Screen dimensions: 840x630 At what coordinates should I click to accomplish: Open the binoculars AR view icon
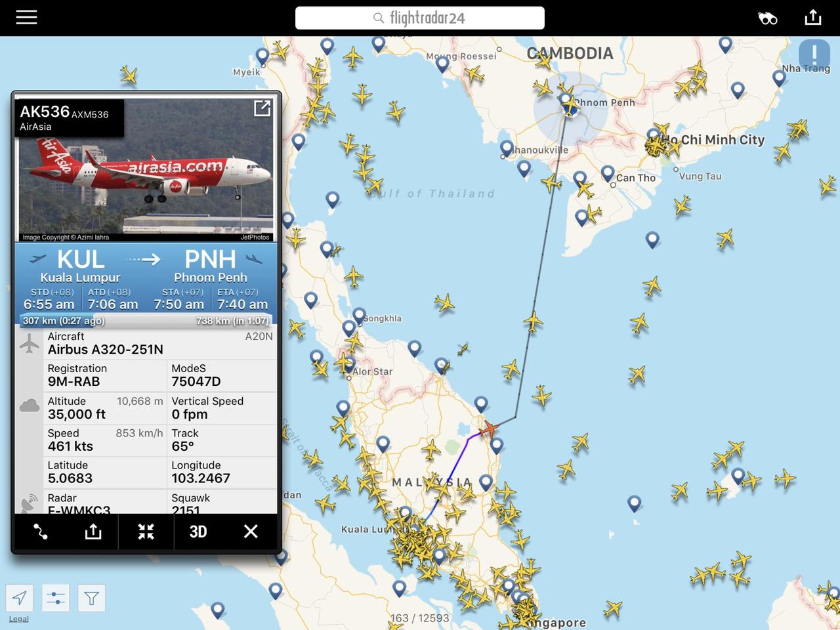[x=767, y=18]
